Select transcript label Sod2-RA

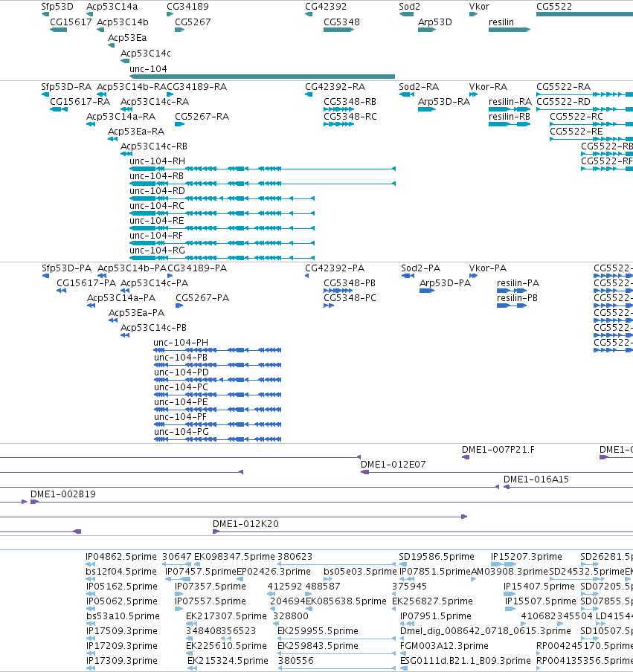tap(419, 87)
